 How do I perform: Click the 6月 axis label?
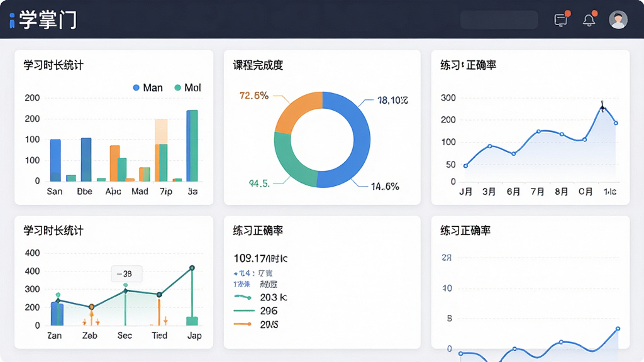click(513, 192)
